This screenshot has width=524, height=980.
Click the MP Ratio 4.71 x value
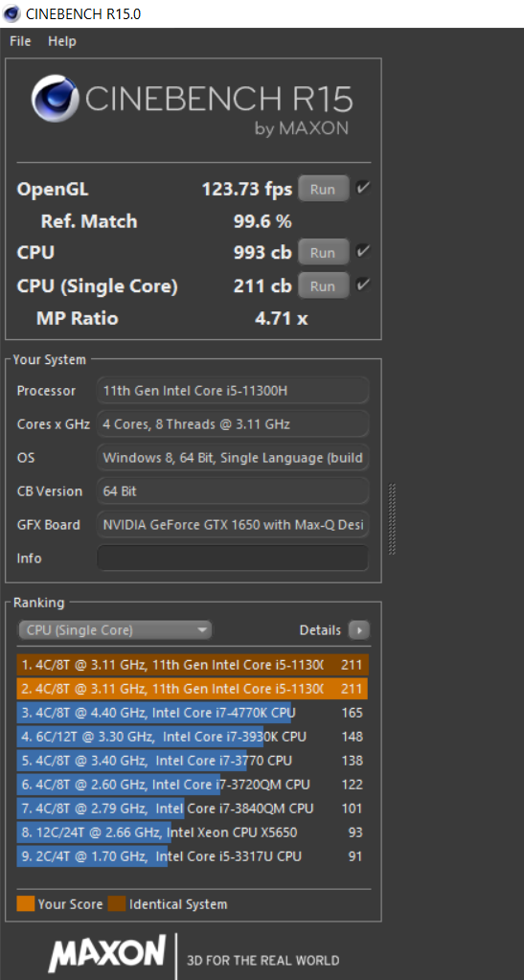click(x=282, y=319)
